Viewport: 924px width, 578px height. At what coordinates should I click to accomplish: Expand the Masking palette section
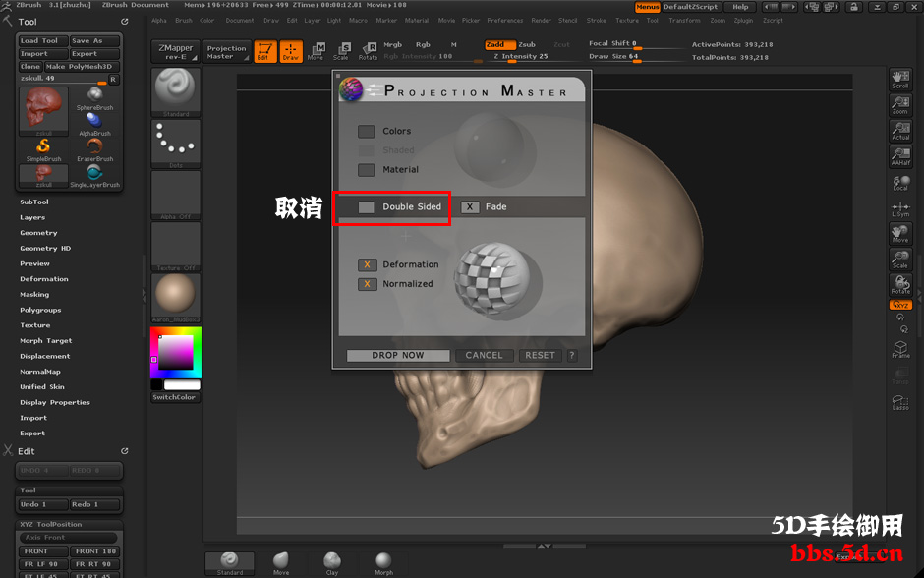click(34, 295)
